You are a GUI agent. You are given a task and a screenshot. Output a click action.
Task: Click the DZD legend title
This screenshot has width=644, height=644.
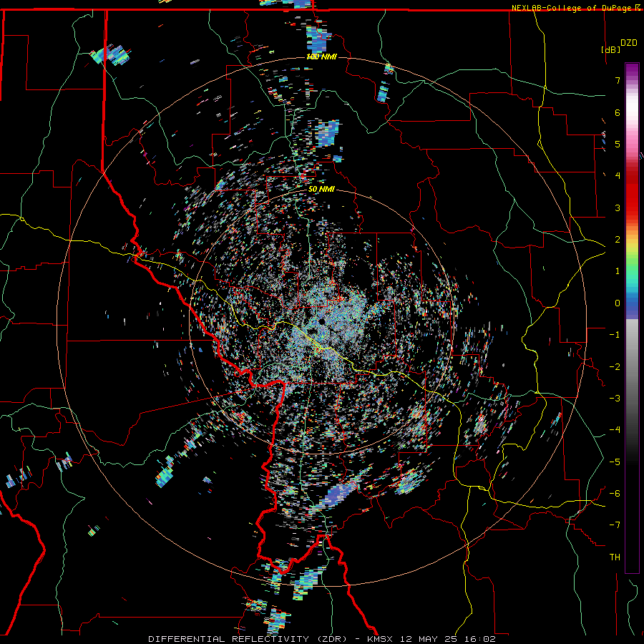629,43
